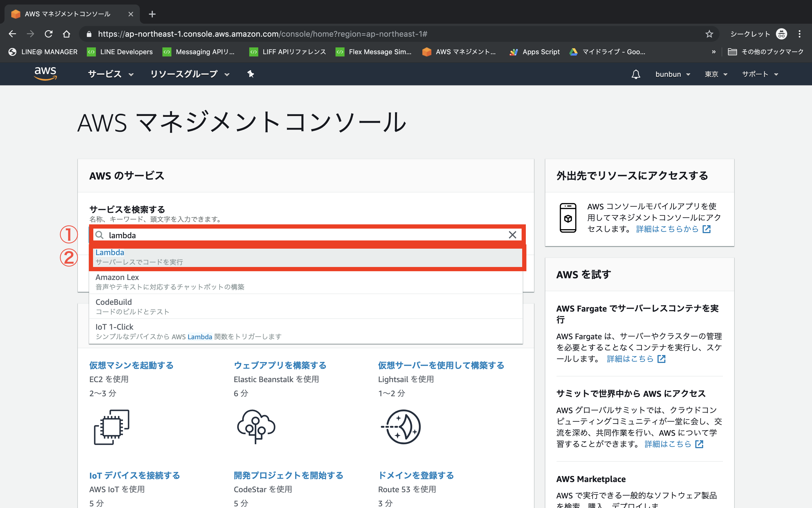Click the browser address bar URL
The image size is (812, 508).
[262, 34]
